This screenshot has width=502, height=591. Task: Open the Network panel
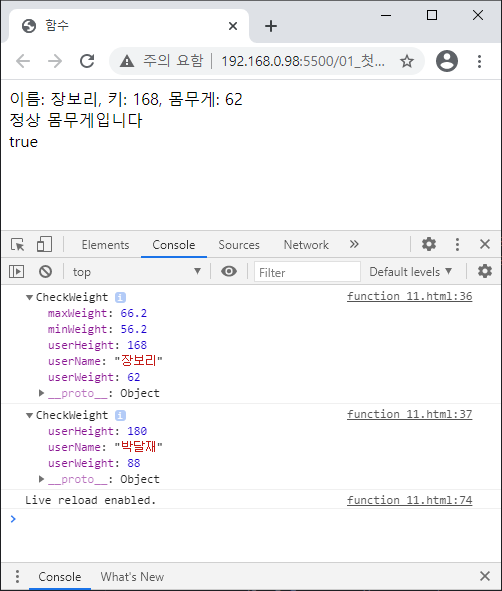tap(306, 245)
